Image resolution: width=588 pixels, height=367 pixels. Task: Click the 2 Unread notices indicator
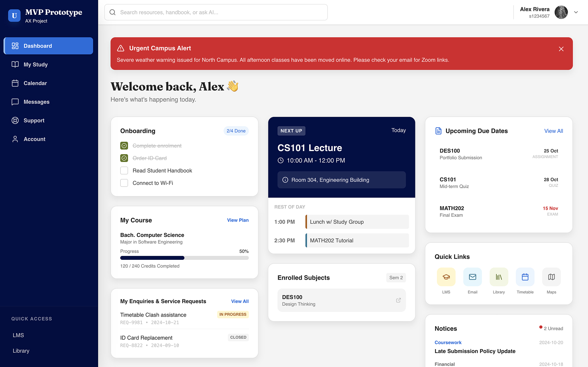click(x=551, y=328)
